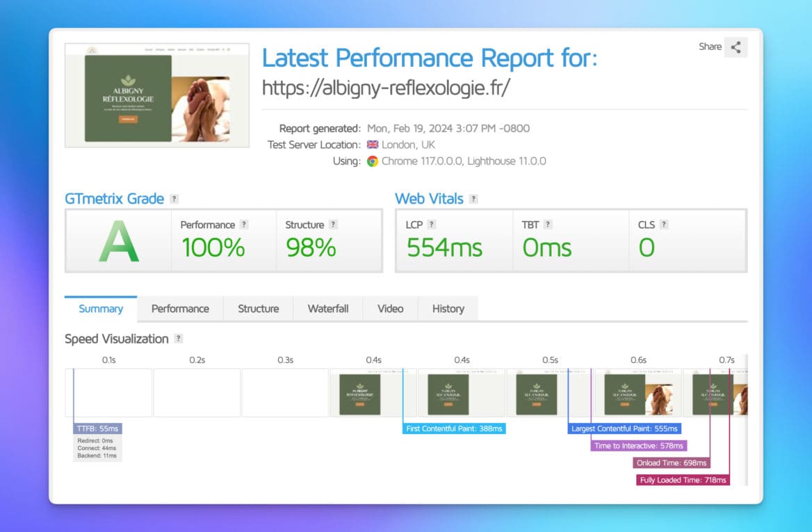
Task: Click the Performance score help icon
Action: [x=244, y=225]
